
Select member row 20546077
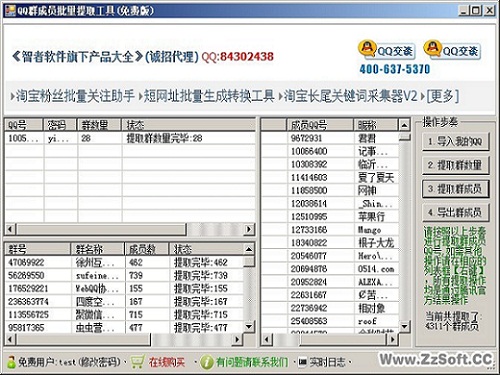click(x=330, y=256)
